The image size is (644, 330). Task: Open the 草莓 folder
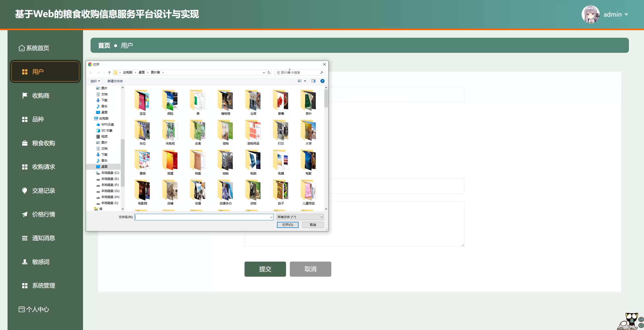pos(281,102)
